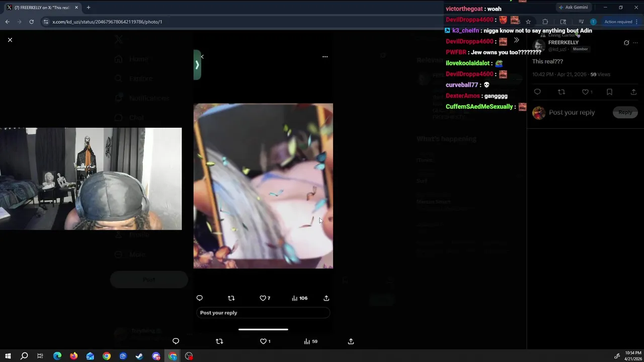Open more options beside the Grok icon
The width and height of the screenshot is (644, 362).
pyautogui.click(x=635, y=43)
